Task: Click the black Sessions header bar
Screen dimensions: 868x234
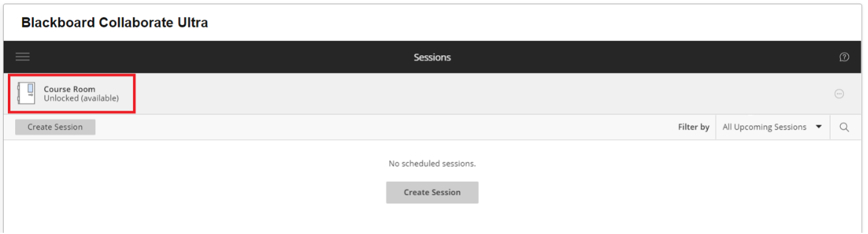Action: click(x=432, y=57)
